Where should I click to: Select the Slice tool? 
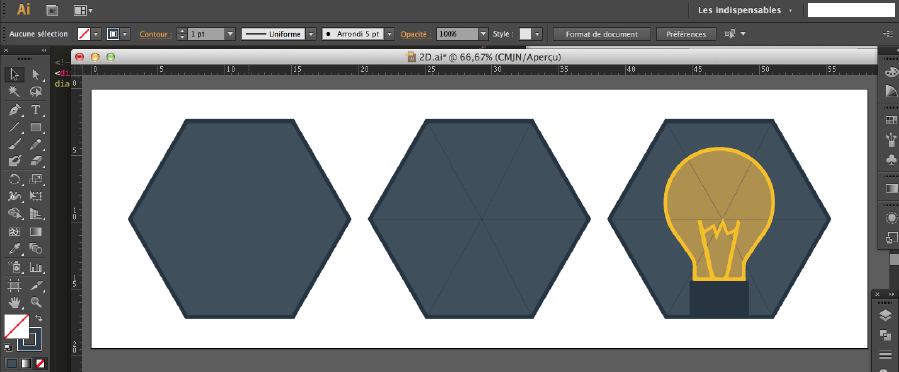click(36, 285)
